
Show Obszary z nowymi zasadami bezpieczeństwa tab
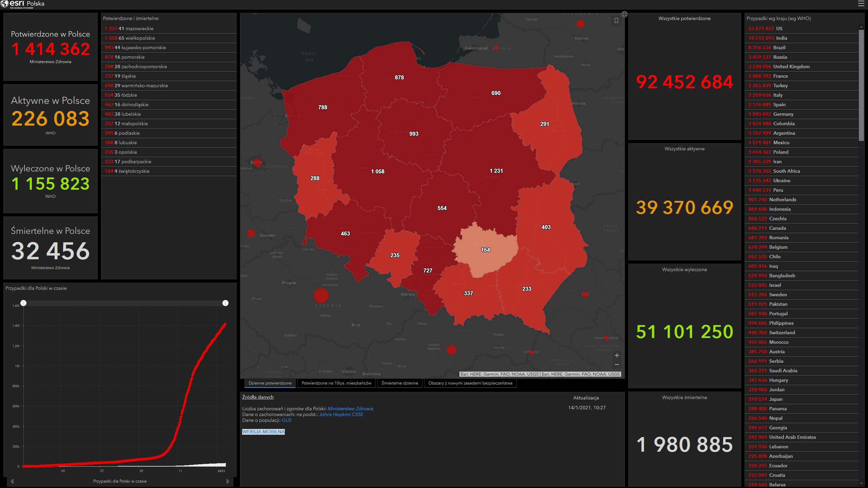470,383
